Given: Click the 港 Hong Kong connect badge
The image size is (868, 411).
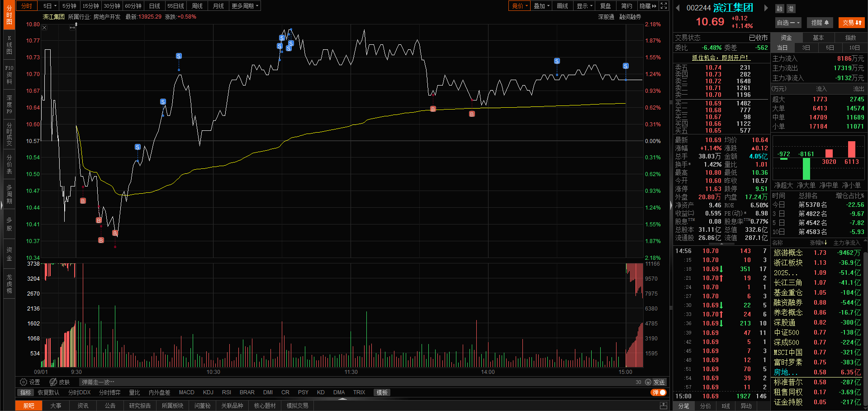Looking at the screenshot, I should [790, 9].
